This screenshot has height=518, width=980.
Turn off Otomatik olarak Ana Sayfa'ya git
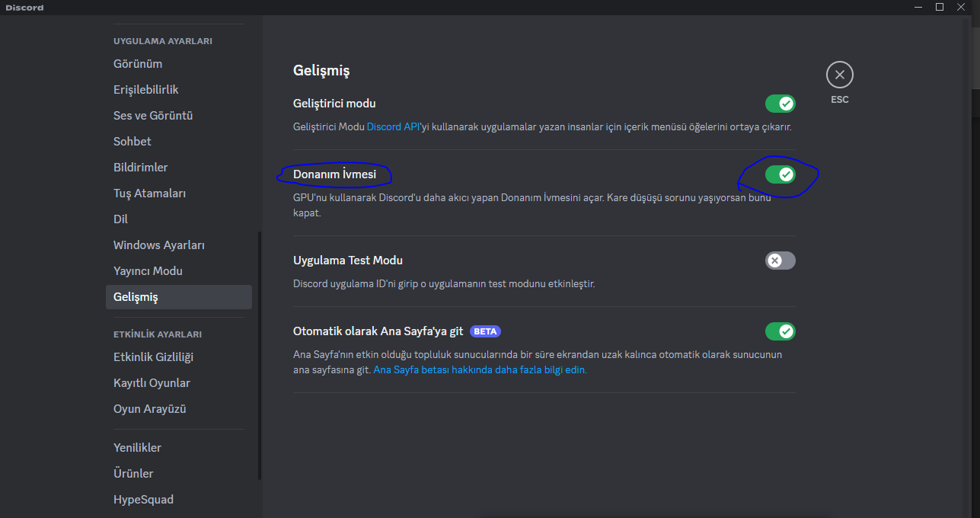point(780,331)
